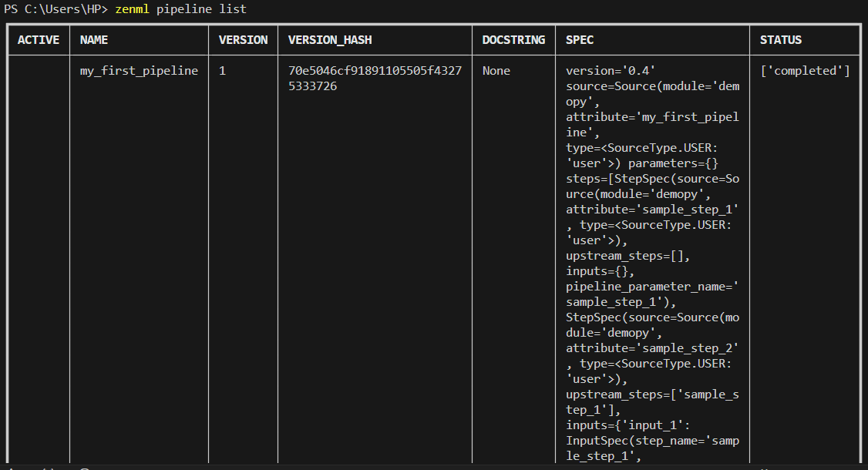Click the PS C:\Users\HP> prompt

pos(56,8)
